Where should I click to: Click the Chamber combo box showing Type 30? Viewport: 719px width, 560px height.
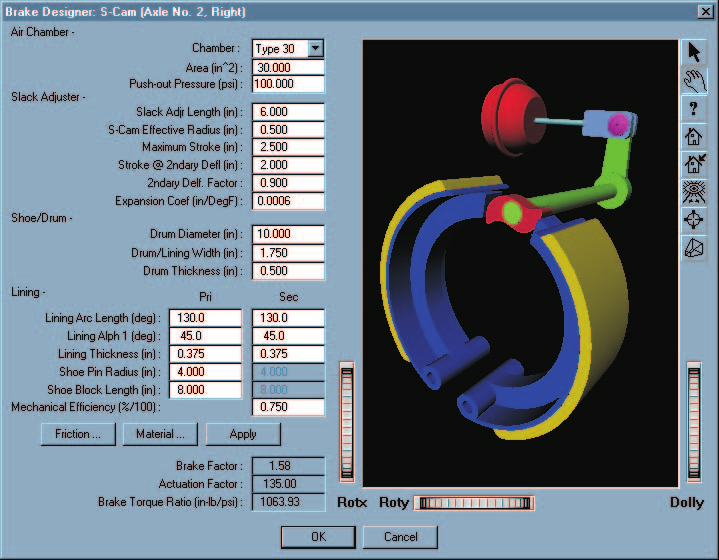point(288,49)
